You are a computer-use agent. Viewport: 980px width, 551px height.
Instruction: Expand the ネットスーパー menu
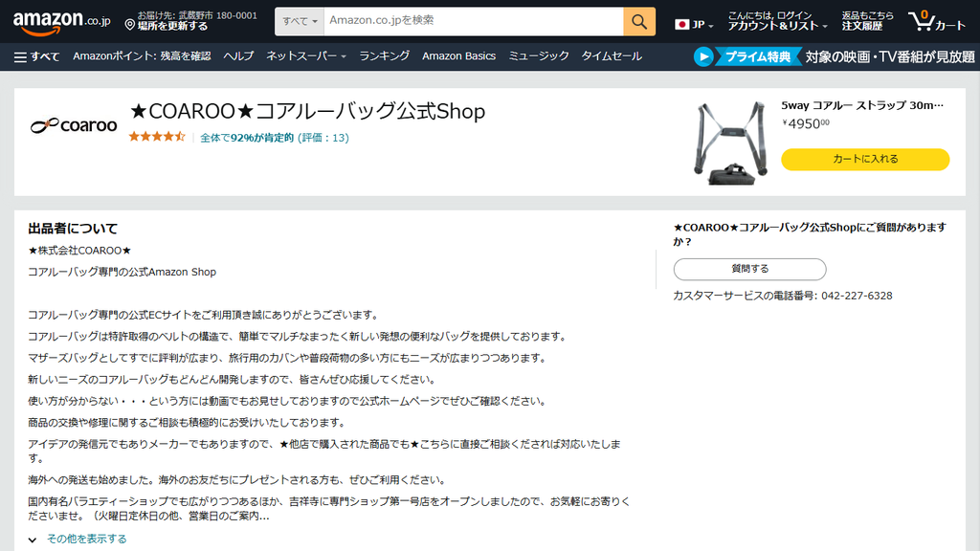[306, 56]
